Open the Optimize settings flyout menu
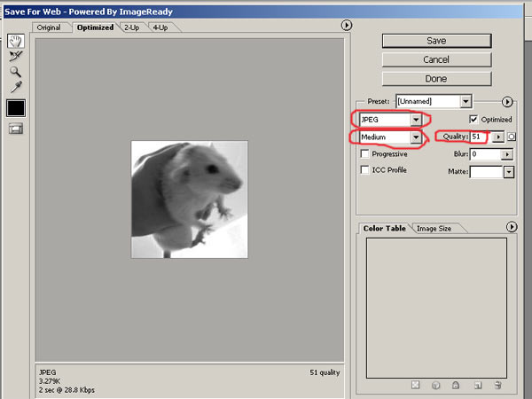The height and width of the screenshot is (399, 532). point(507,102)
